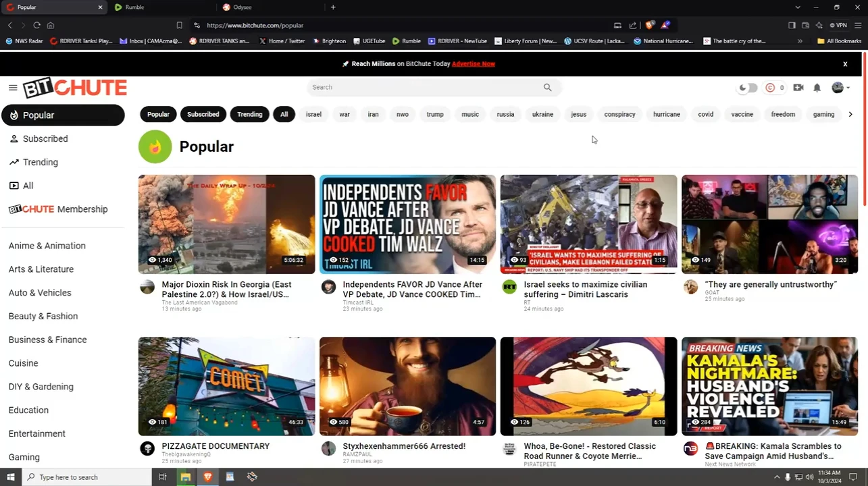This screenshot has height=486, width=868.
Task: Click the GOAT channel avatar
Action: click(x=690, y=287)
